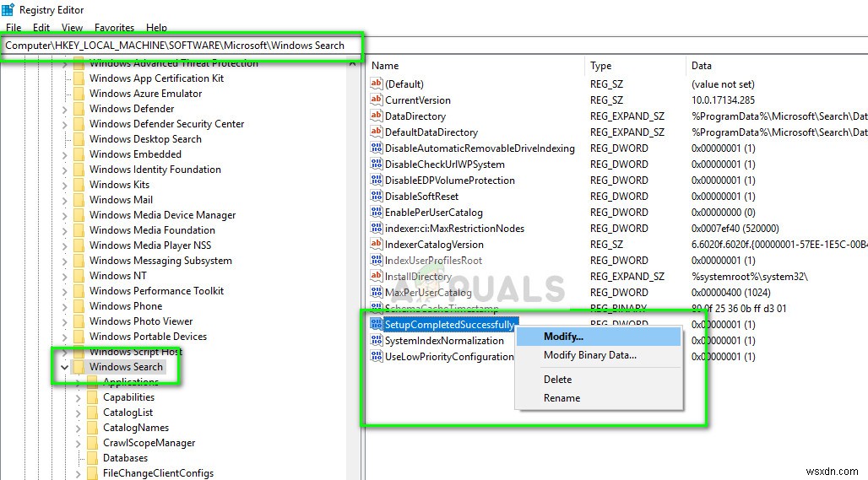Click the DisableAutomaticRemovableDriveIndexing DWORD icon

(377, 148)
